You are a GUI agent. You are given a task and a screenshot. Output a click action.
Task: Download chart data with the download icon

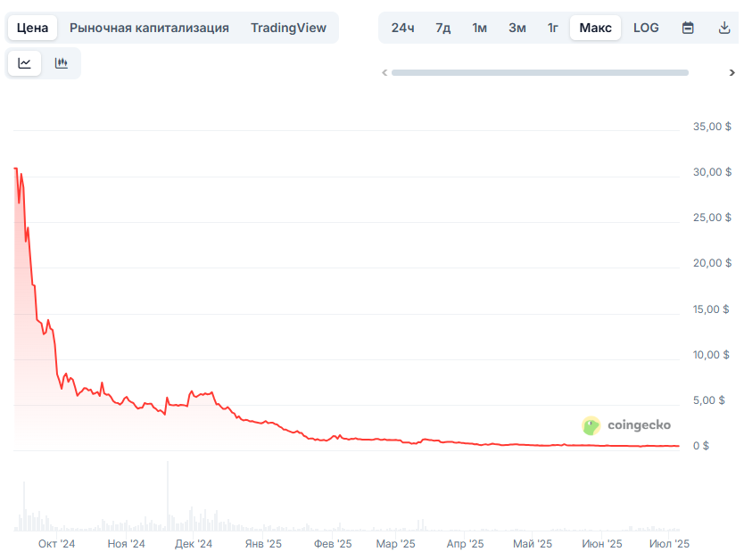[x=724, y=28]
